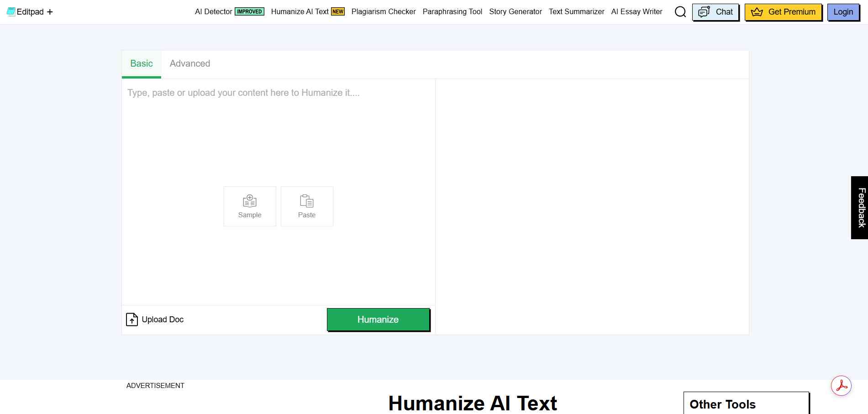Open Humanize AI Text menu item

(300, 12)
